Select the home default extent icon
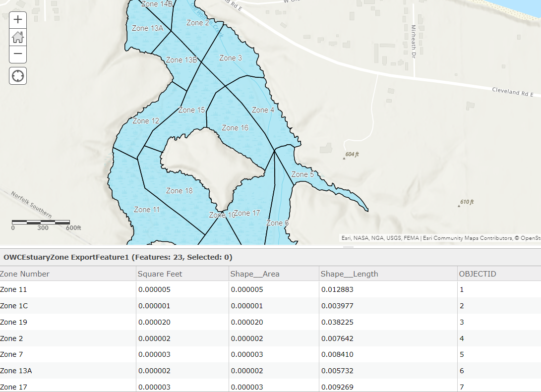Image resolution: width=541 pixels, height=392 pixels. point(17,37)
